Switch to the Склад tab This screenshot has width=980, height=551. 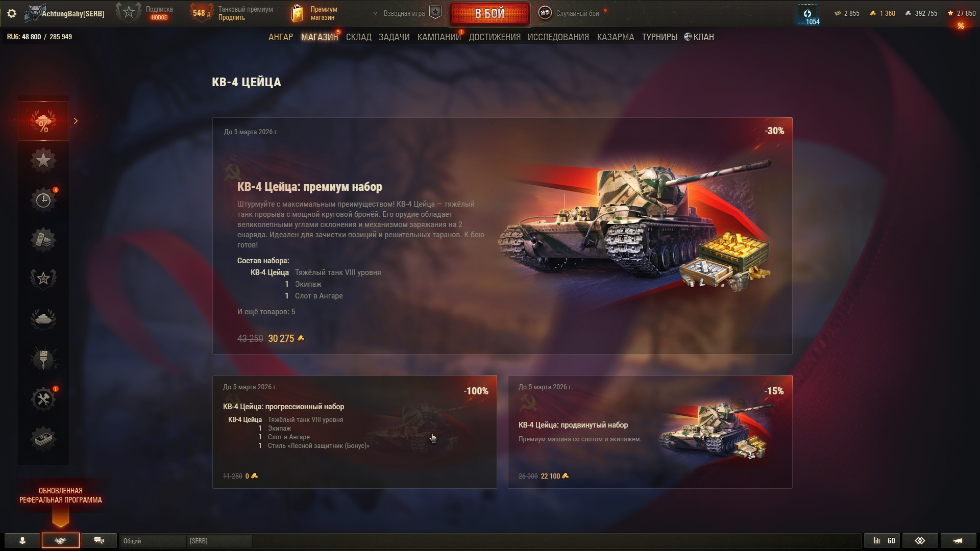(359, 37)
